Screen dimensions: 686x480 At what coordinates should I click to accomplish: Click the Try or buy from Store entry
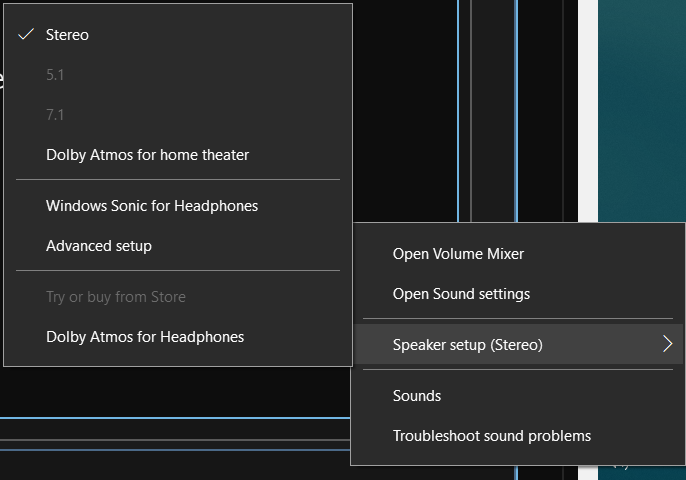[x=115, y=297]
